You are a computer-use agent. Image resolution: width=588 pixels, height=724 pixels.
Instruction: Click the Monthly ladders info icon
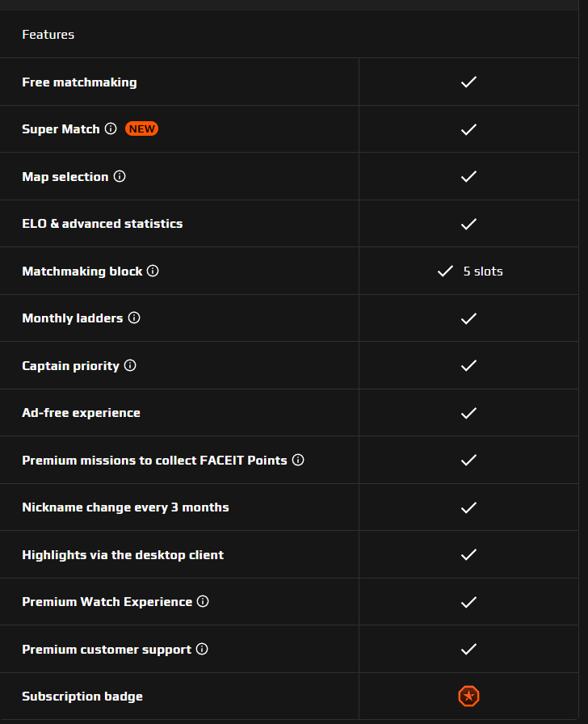134,318
